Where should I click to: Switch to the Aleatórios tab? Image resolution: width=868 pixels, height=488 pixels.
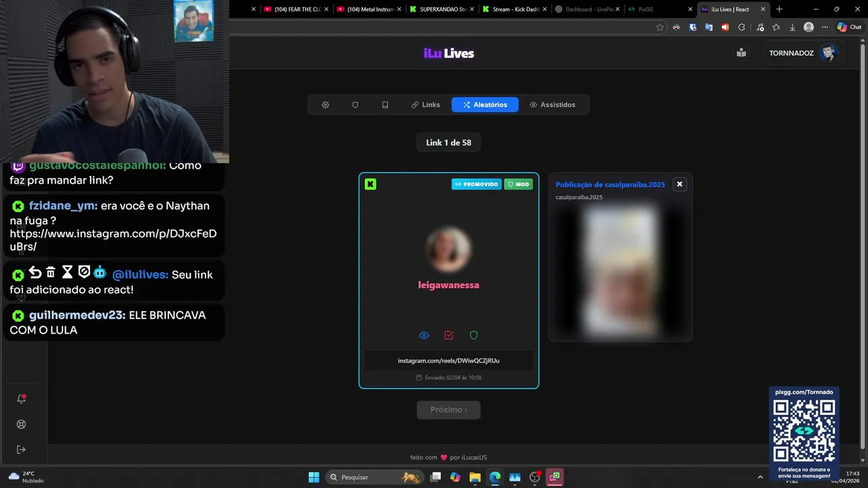coord(485,105)
